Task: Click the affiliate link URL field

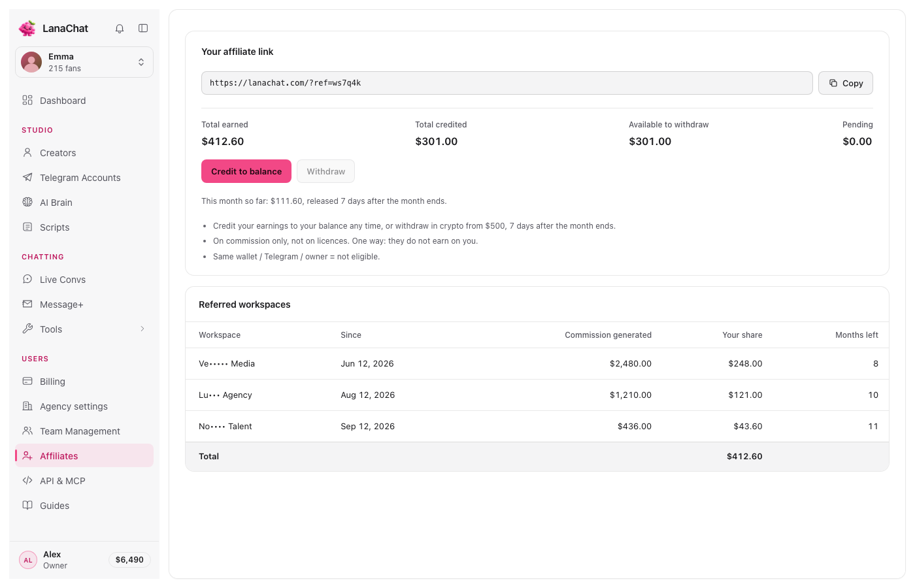Action: (x=507, y=83)
